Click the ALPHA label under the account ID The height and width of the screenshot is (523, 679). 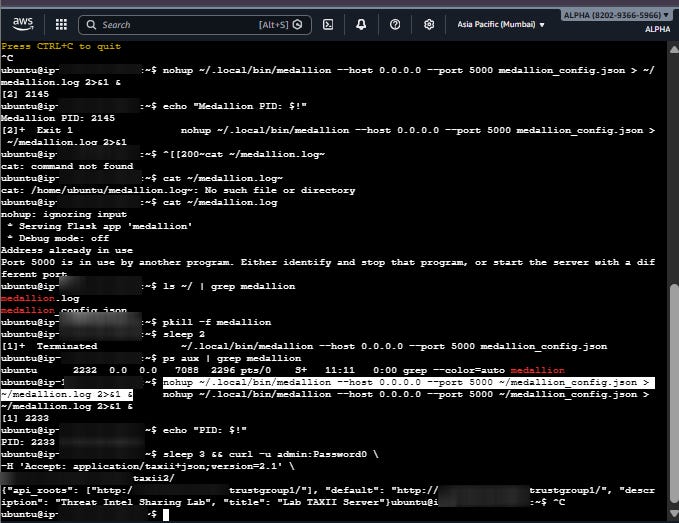(x=657, y=29)
